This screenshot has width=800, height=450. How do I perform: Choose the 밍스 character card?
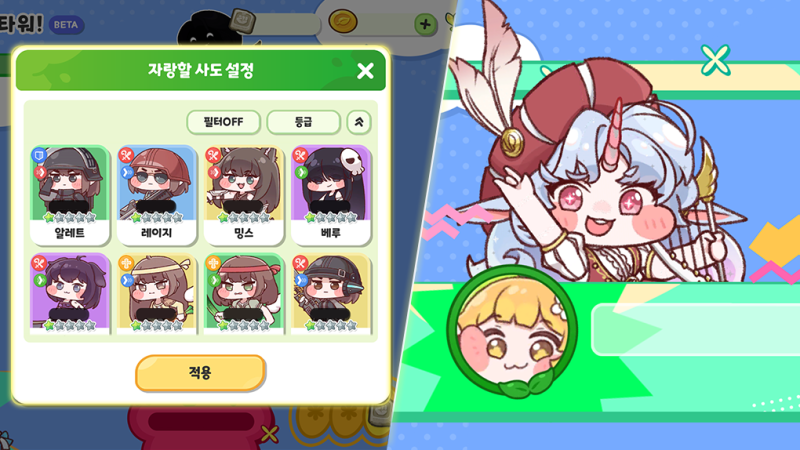(x=244, y=194)
